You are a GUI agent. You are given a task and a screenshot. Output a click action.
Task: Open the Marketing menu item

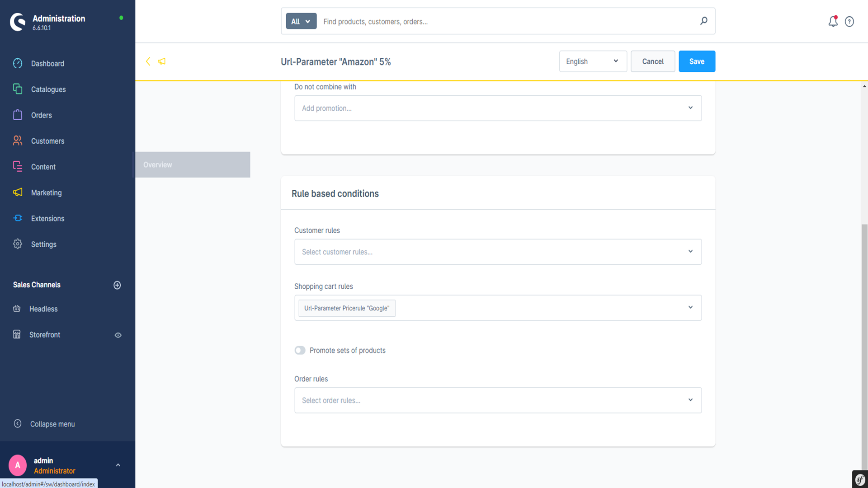point(46,192)
